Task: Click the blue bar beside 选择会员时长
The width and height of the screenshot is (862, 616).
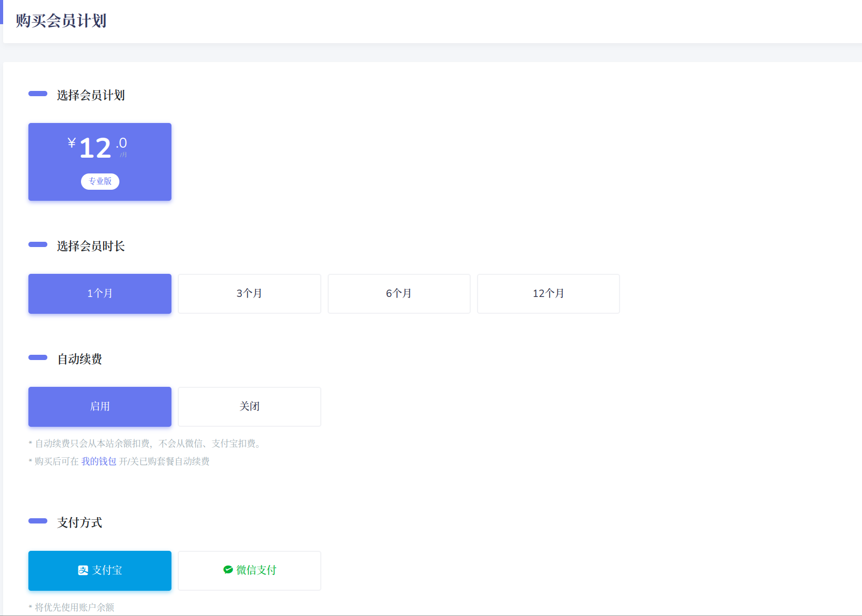Action: click(38, 244)
